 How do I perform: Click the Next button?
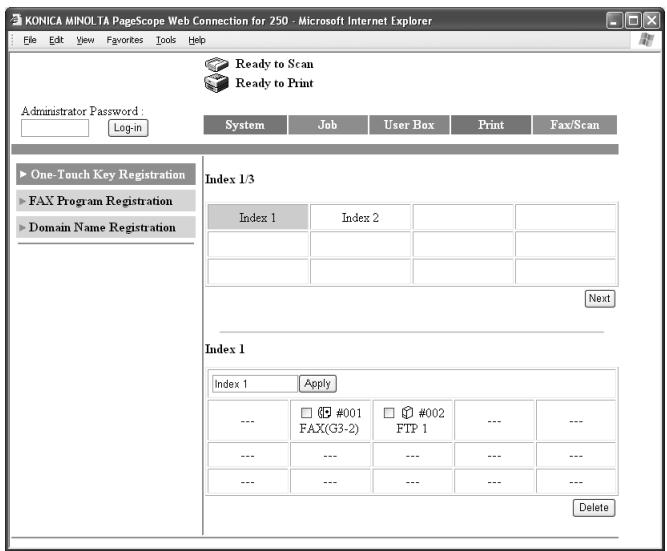click(600, 299)
